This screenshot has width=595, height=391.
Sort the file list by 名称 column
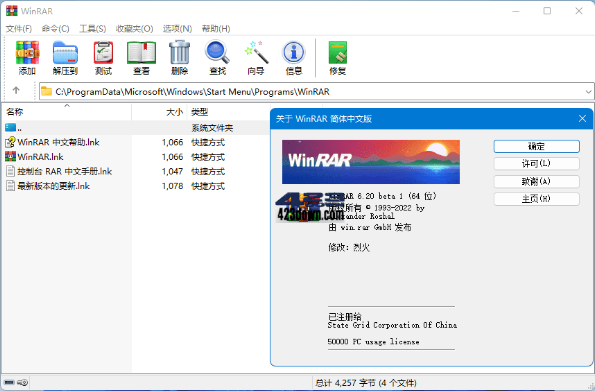coord(67,112)
